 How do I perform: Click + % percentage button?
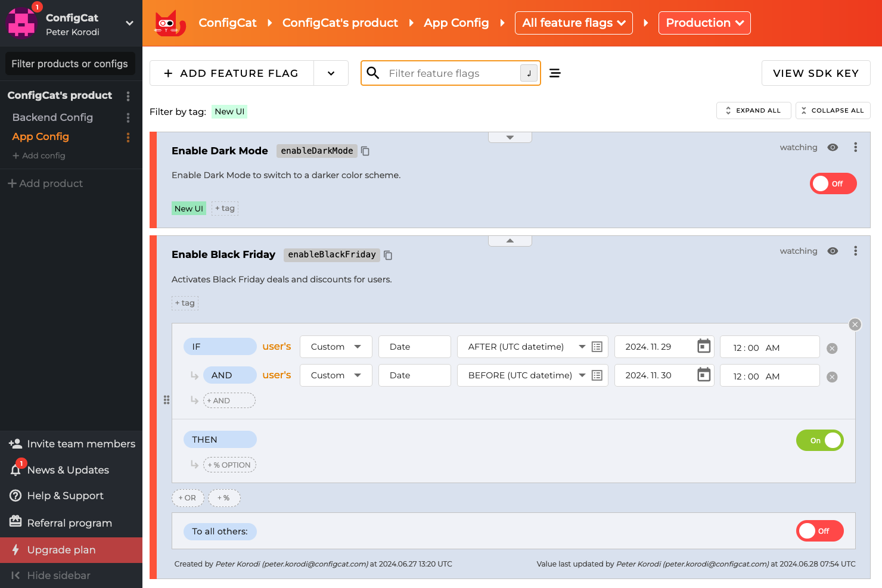pyautogui.click(x=224, y=498)
